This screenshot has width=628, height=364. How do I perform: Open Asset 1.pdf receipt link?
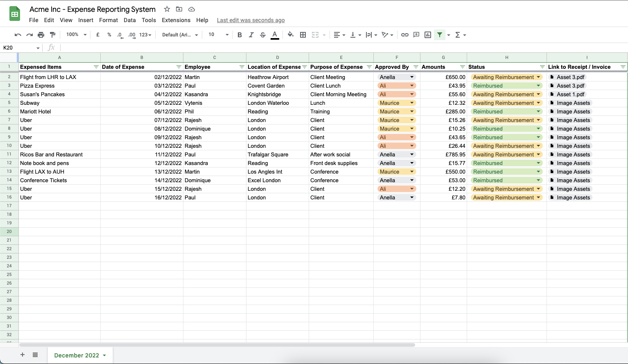570,94
